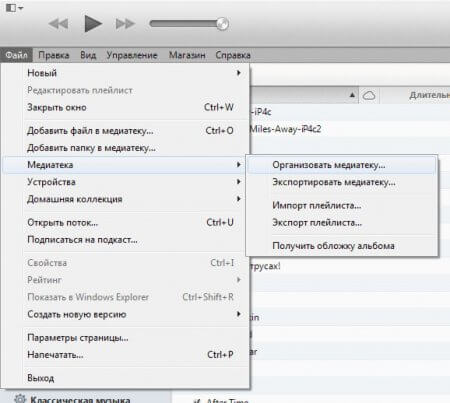
Task: Choose Экспорт плейлиста in submenu
Action: click(x=342, y=223)
